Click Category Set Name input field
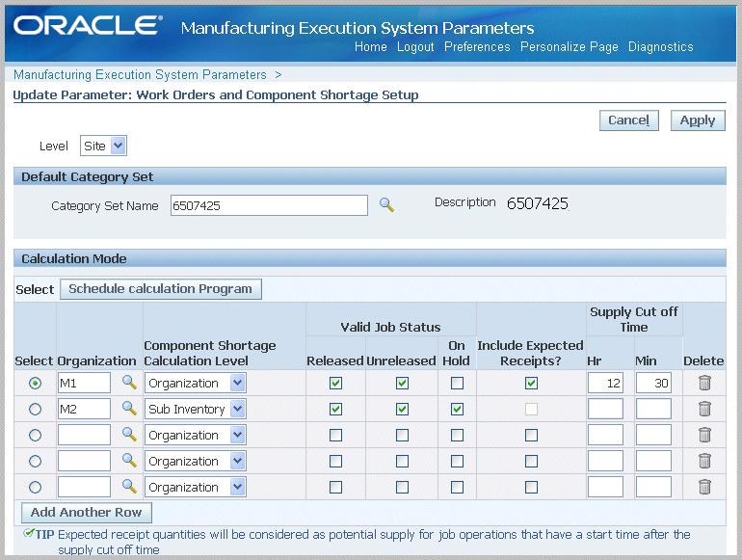The image size is (742, 560). (269, 205)
